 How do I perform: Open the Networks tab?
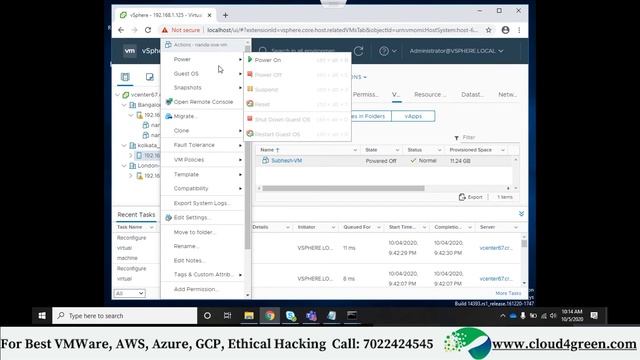(x=508, y=94)
